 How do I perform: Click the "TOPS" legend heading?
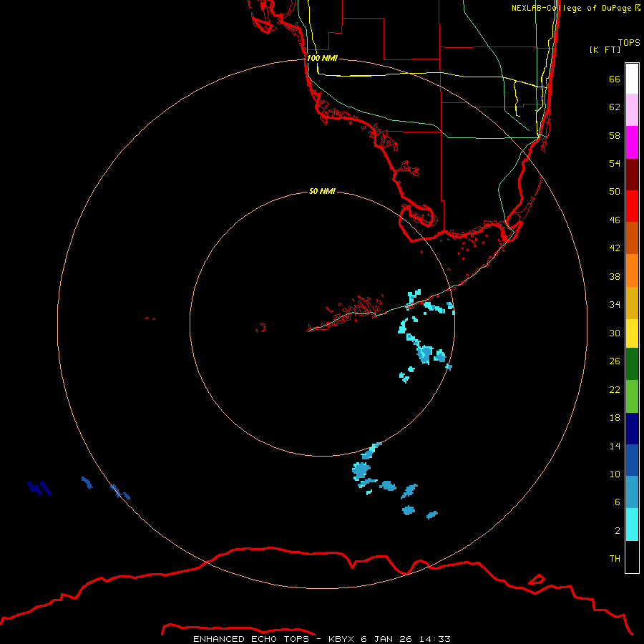[629, 43]
